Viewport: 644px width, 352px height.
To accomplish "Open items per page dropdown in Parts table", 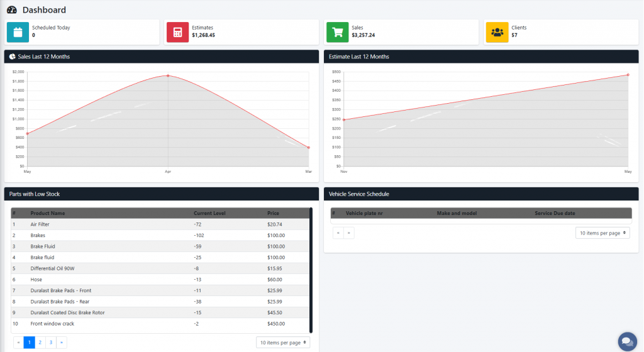I will [284, 343].
